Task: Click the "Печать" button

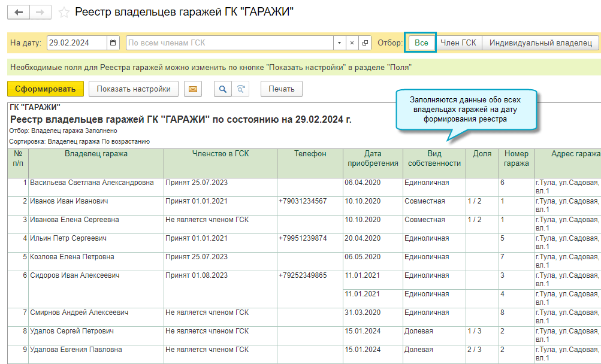Action: [281, 89]
